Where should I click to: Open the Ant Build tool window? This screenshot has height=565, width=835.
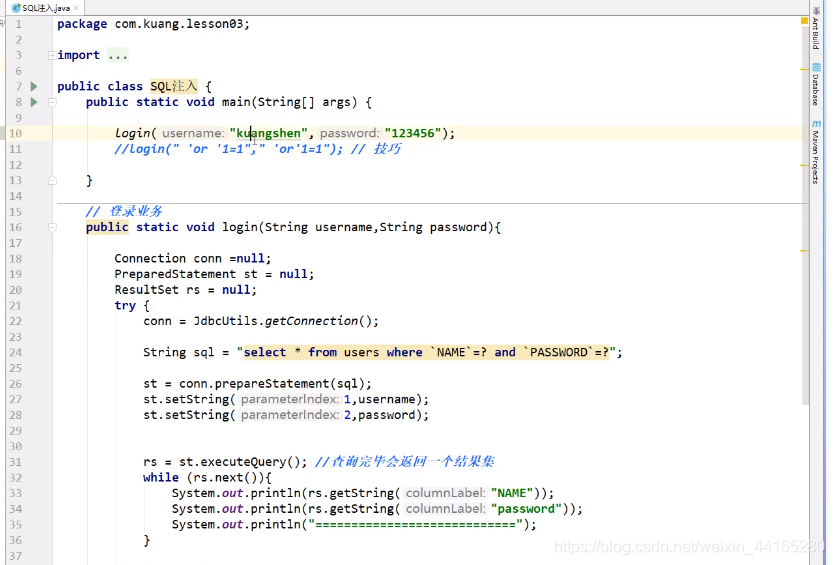click(x=816, y=28)
